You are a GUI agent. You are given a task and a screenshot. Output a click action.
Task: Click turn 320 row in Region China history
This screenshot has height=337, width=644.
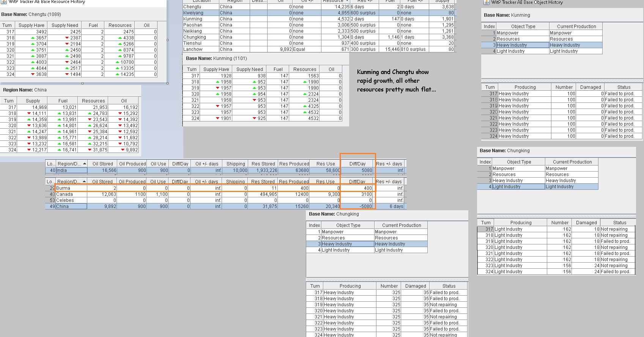pos(69,126)
